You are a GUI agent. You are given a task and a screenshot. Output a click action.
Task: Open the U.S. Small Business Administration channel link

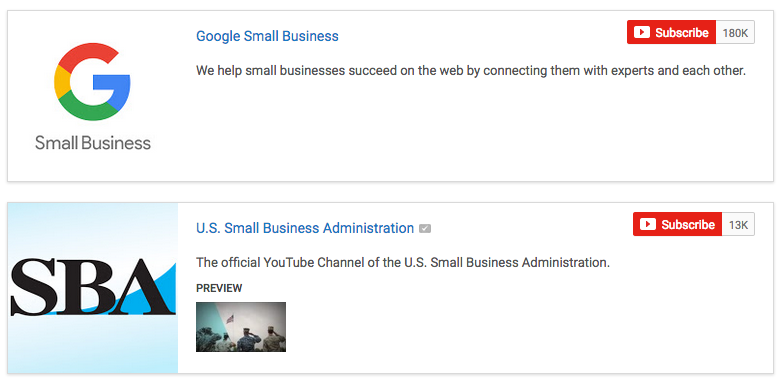(x=305, y=228)
